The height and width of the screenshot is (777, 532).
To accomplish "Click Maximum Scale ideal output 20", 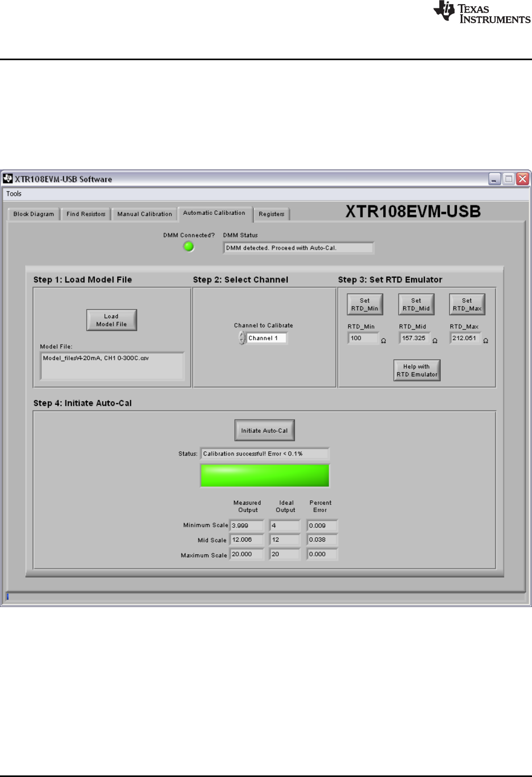I will [x=284, y=554].
